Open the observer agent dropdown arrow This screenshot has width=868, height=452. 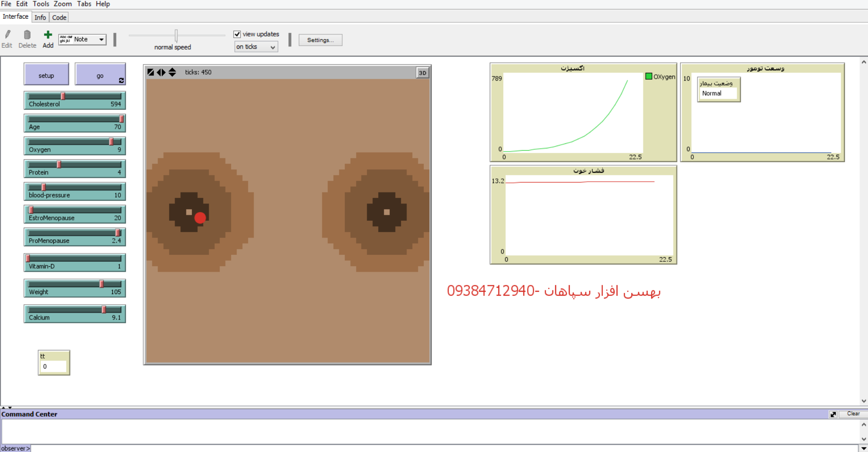[x=863, y=448]
